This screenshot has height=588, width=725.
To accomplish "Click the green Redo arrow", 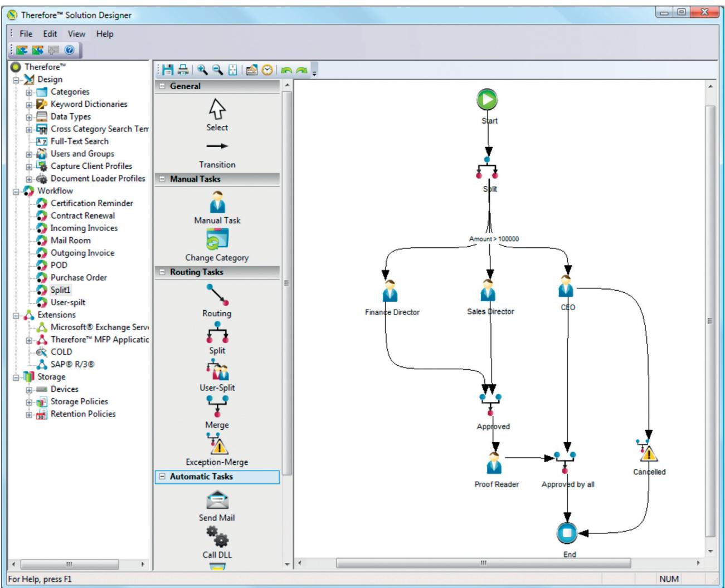I will pyautogui.click(x=301, y=71).
